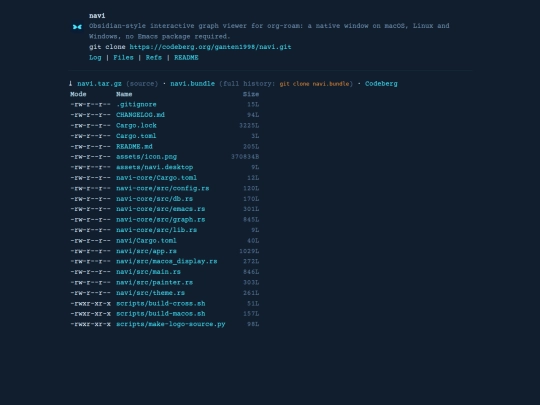Click the '846L' size of main.rs
540x405 pixels.
coord(251,272)
